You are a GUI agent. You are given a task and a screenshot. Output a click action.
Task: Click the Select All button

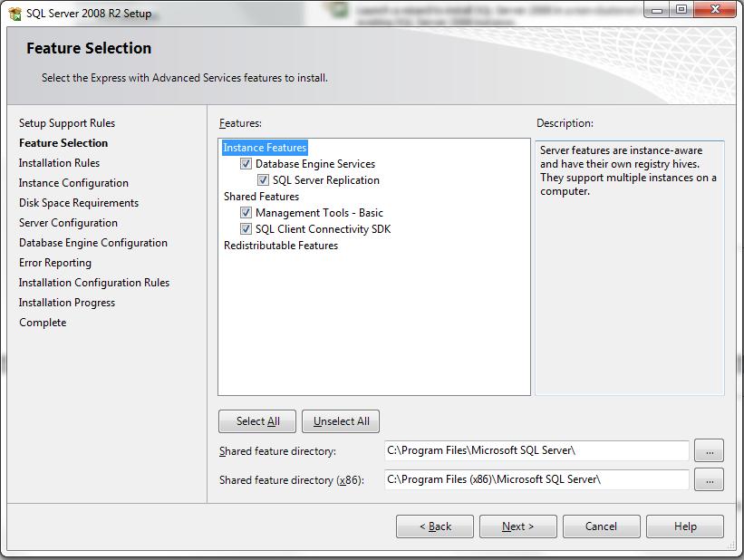click(x=257, y=421)
